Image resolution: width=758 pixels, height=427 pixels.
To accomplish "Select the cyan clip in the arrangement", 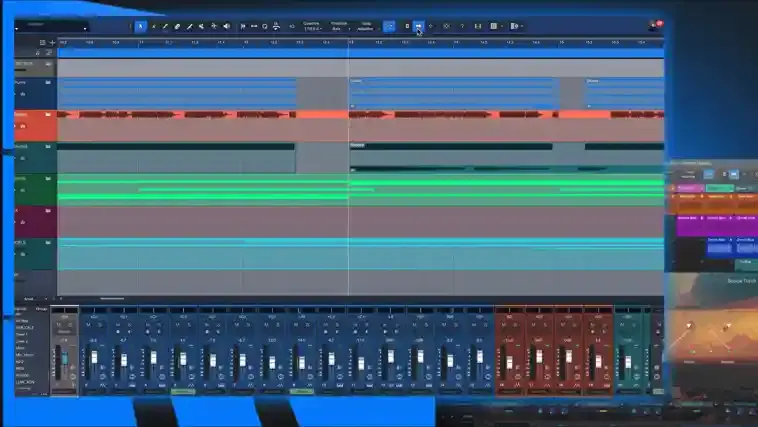I will [x=361, y=254].
